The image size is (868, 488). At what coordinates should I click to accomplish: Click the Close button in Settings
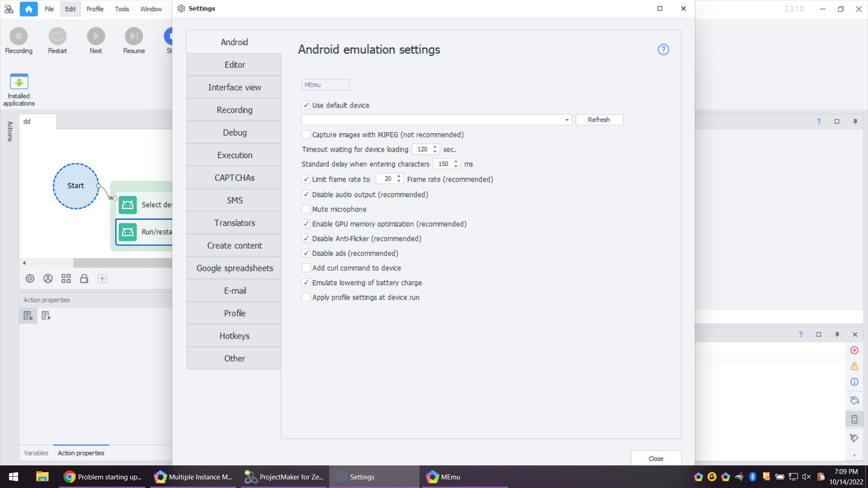(x=656, y=458)
